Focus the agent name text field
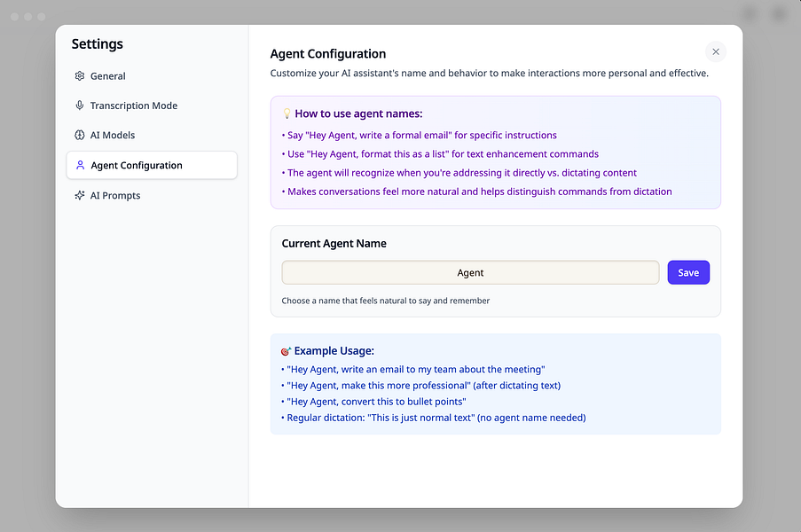Image resolution: width=801 pixels, height=532 pixels. click(x=470, y=273)
